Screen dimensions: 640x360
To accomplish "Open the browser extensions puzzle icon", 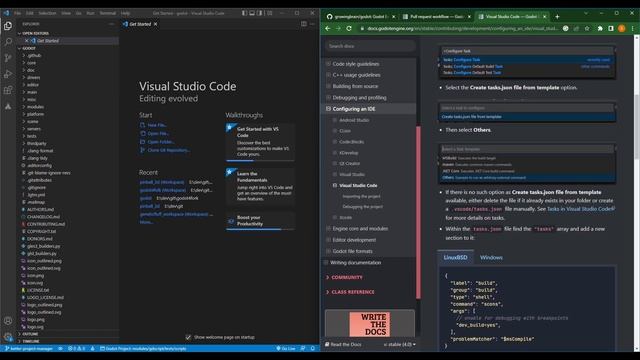I will [600, 29].
